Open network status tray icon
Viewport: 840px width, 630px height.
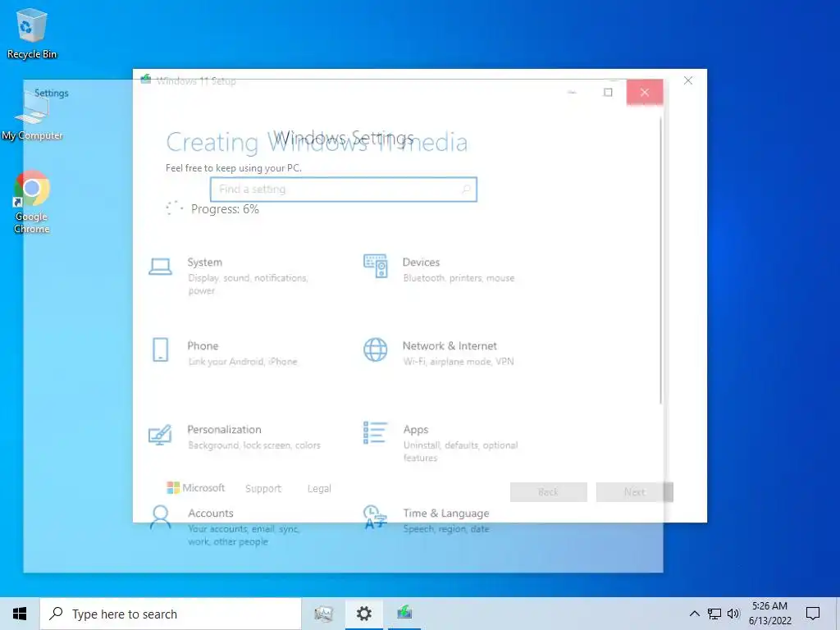tap(714, 614)
